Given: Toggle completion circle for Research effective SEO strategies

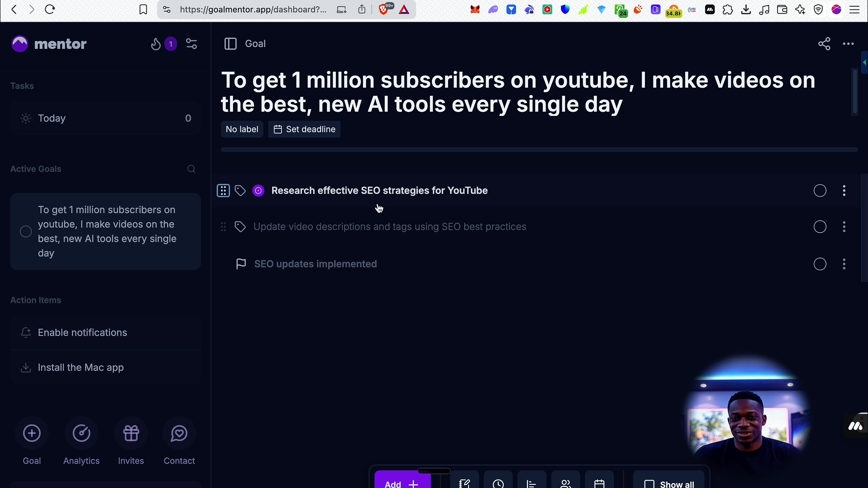Looking at the screenshot, I should [x=820, y=190].
